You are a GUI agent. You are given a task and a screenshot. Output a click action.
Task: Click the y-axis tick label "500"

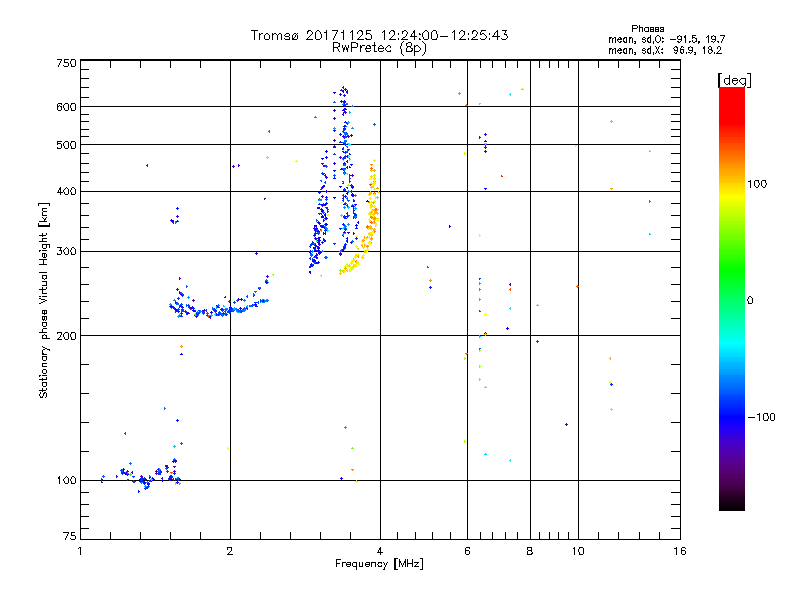pos(67,145)
